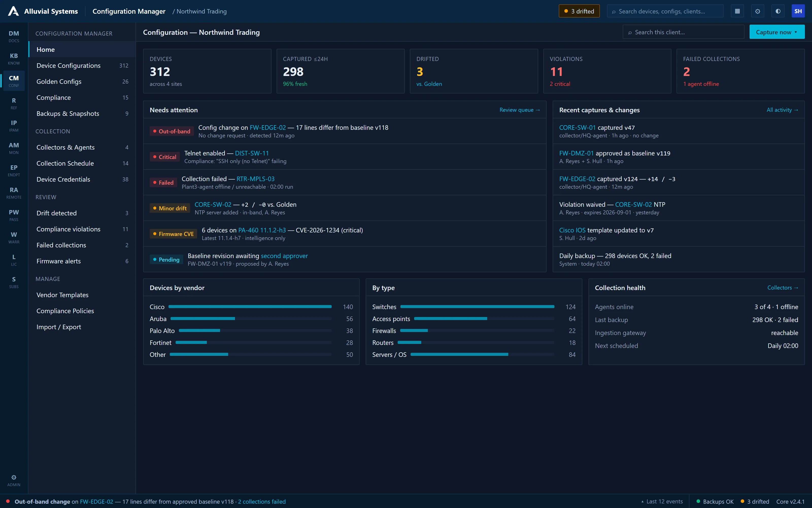Open the EP Endpoint module
Screen dimensions: 812x508
(x=14, y=170)
